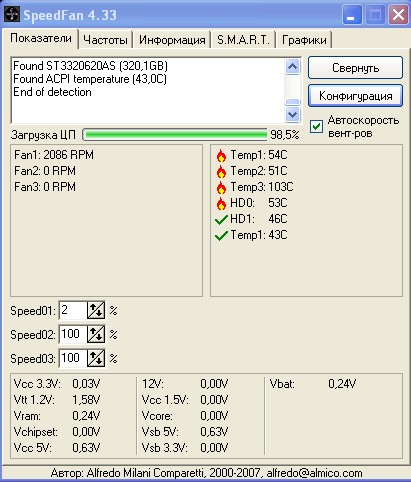Click the 'Vcore:' voltage label
This screenshot has height=482, width=411.
coord(157,416)
